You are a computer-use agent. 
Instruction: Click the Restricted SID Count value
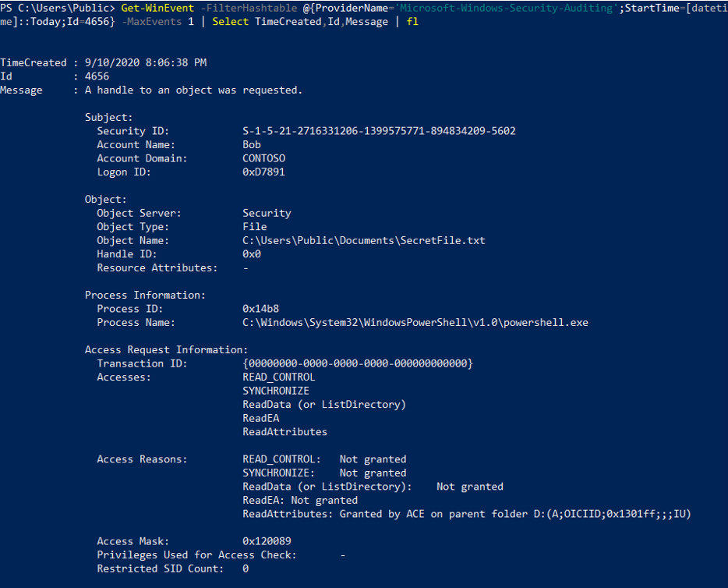tap(246, 569)
